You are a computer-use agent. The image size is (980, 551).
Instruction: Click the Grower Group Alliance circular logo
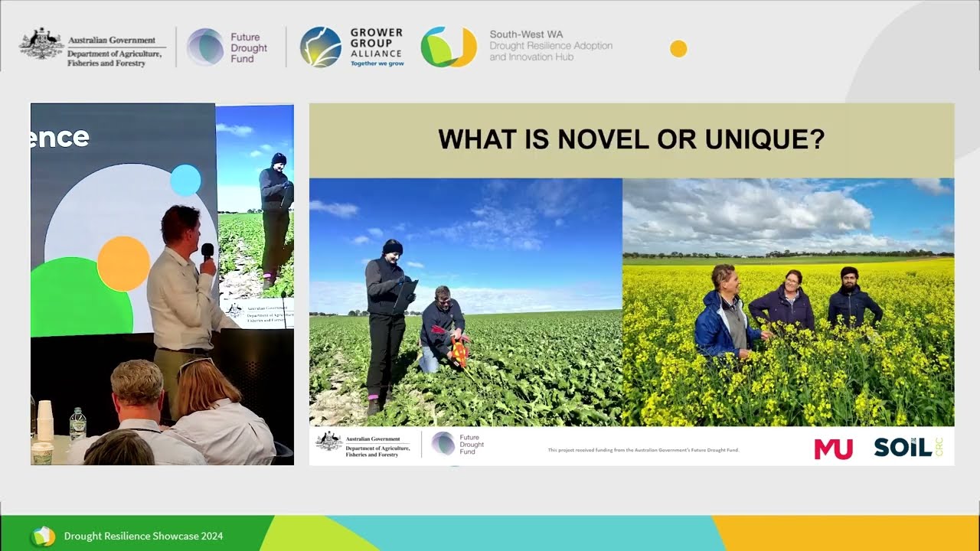[x=320, y=47]
